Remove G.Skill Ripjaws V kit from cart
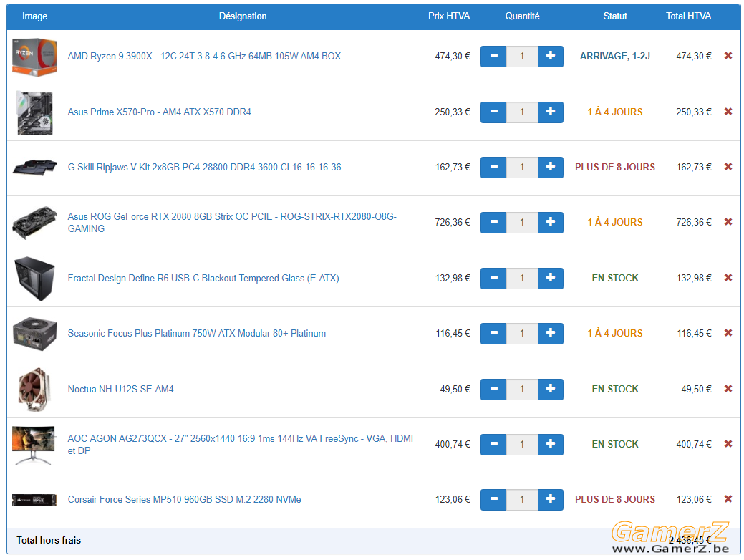The image size is (744, 560). point(728,167)
